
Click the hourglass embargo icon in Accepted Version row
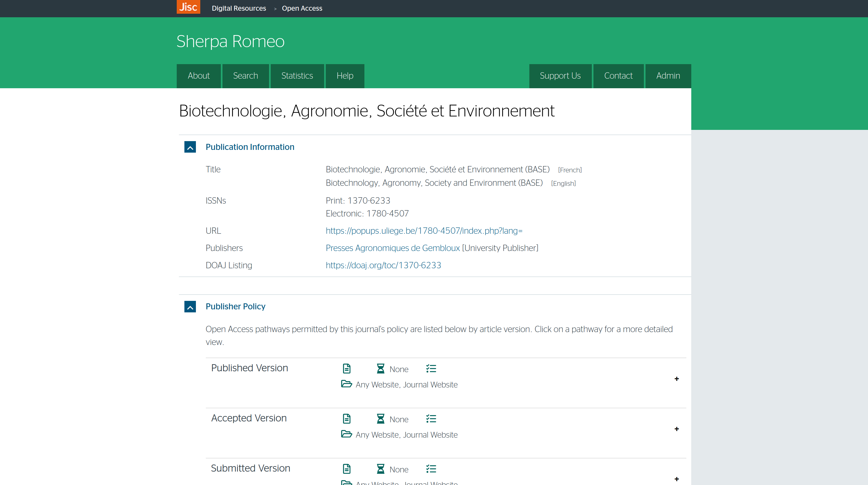pos(380,419)
